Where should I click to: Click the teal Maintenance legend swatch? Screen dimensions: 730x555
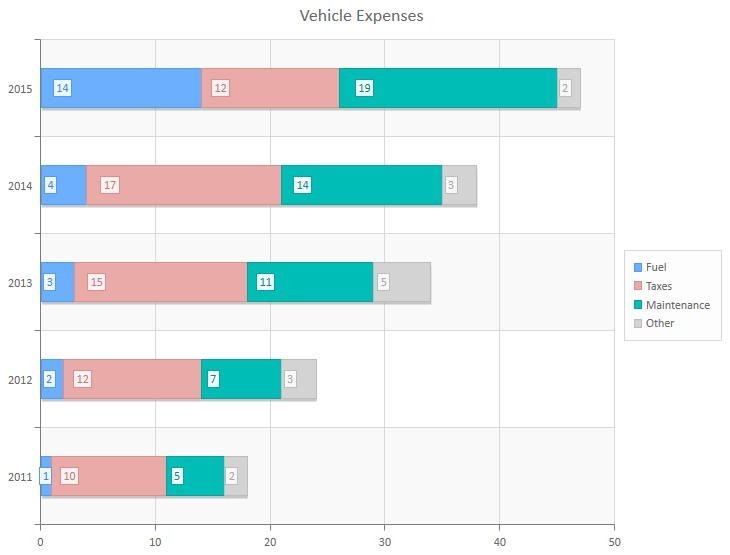638,305
